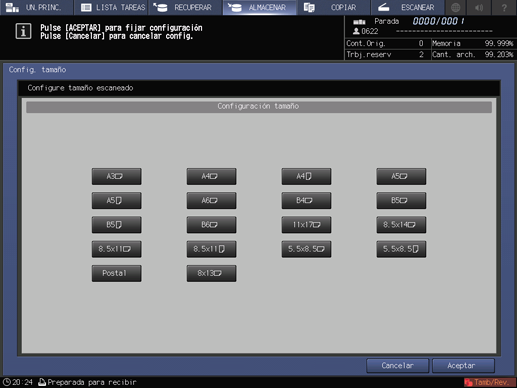Click the information icon beside the message

(x=23, y=31)
